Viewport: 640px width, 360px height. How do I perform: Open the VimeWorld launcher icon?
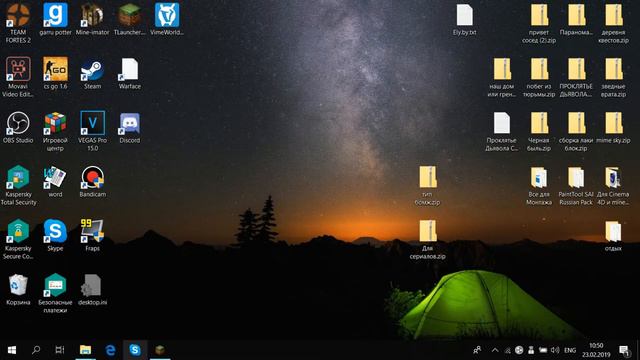[167, 16]
